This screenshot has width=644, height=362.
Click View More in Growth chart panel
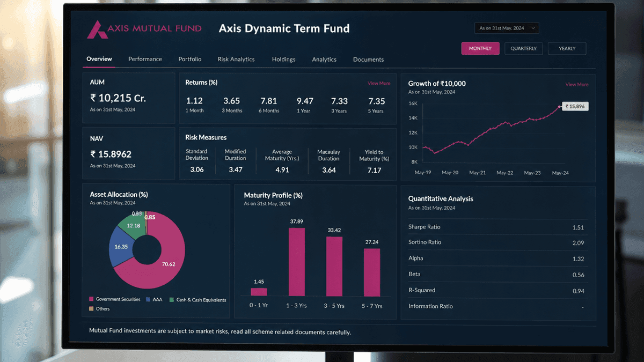click(x=577, y=84)
